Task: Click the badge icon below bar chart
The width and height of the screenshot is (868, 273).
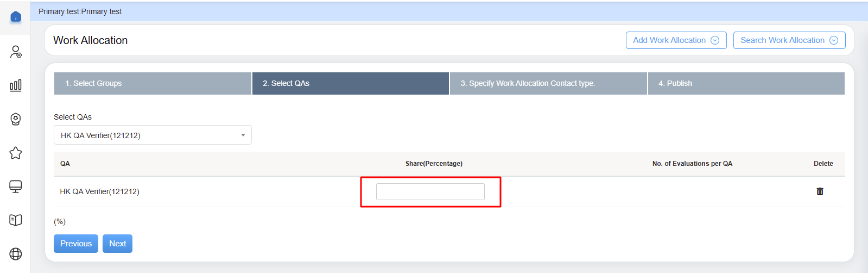Action: (x=16, y=119)
